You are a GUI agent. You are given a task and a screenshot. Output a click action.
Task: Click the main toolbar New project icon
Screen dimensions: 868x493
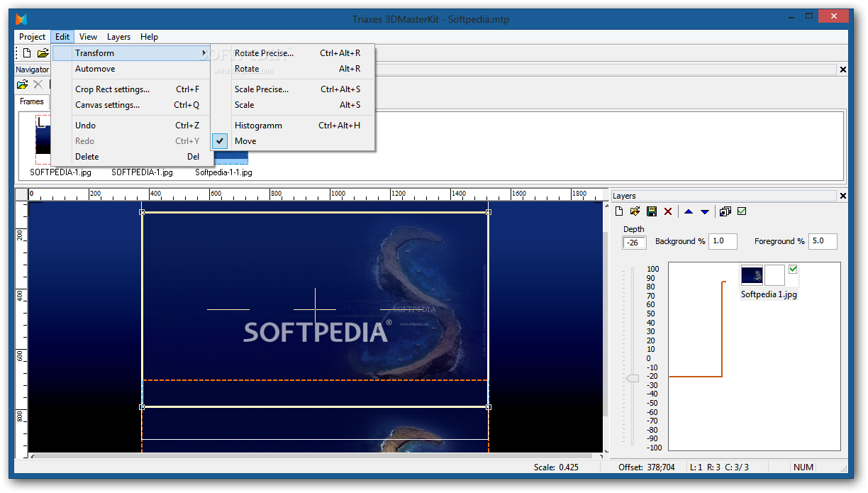(x=27, y=53)
